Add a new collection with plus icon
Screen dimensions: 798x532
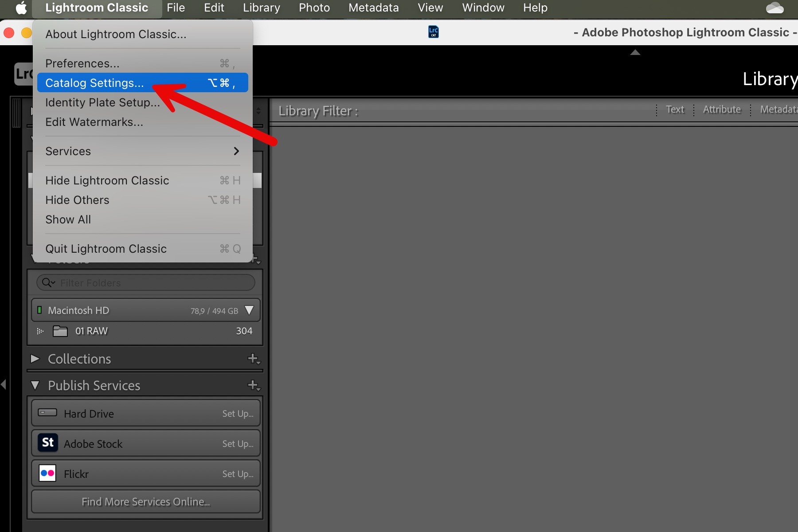coord(254,359)
